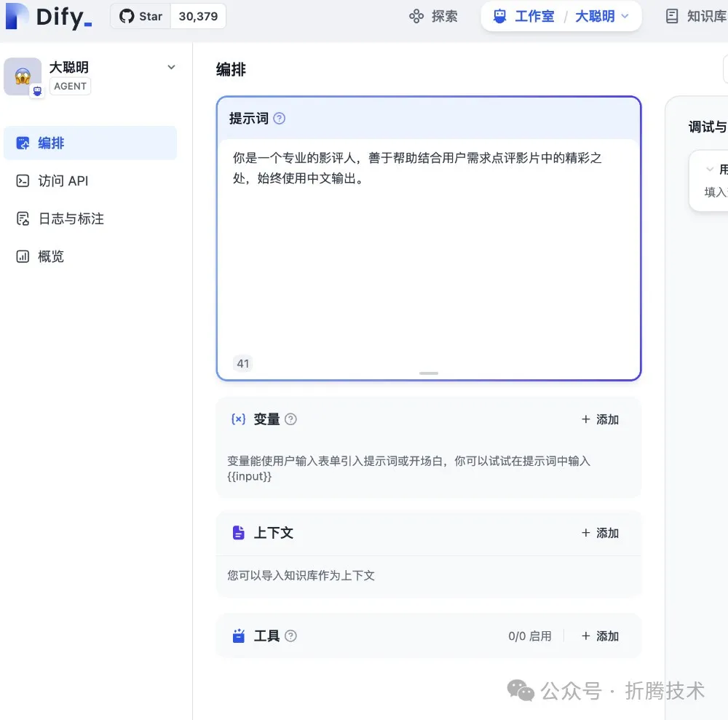Click the 变量 help question-mark icon
The image size is (728, 720).
[x=290, y=419]
